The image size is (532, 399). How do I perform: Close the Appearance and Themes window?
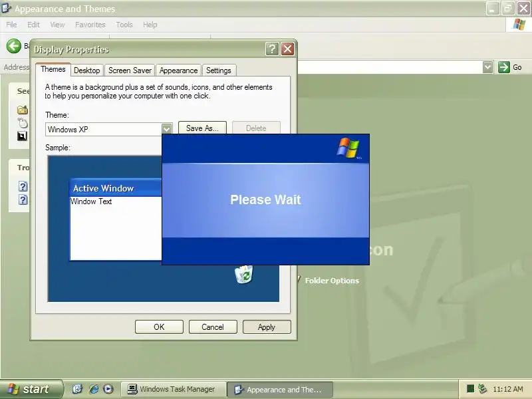[x=523, y=9]
